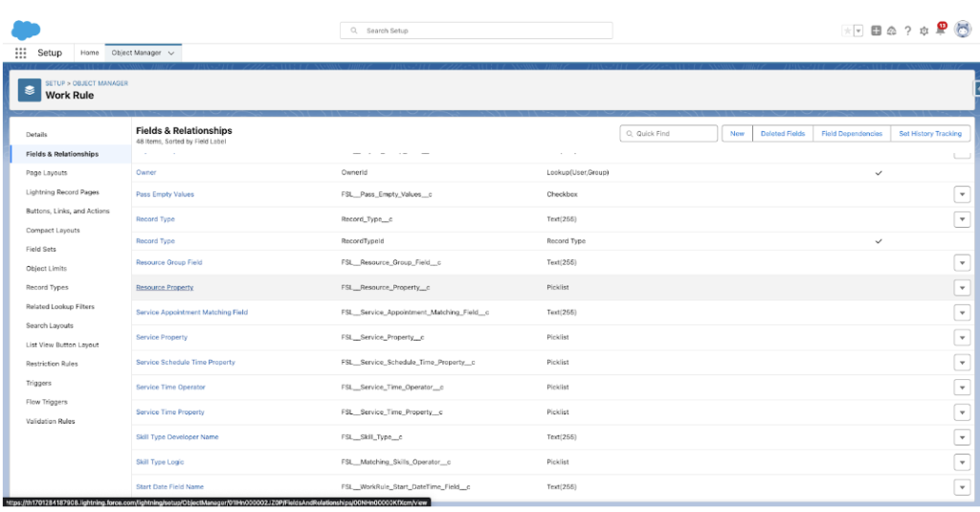The image size is (980, 512).
Task: Open Skill Type Developer Name link
Action: tap(177, 437)
